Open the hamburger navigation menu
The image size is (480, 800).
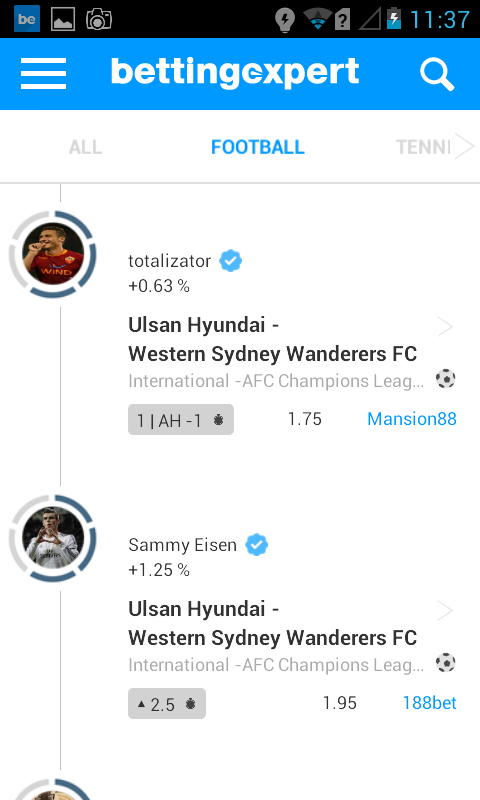[43, 73]
